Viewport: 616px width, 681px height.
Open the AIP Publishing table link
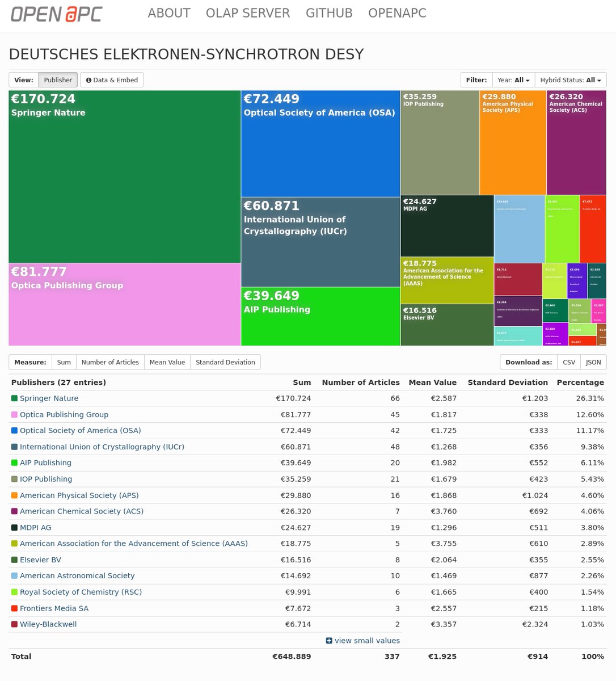tap(45, 463)
